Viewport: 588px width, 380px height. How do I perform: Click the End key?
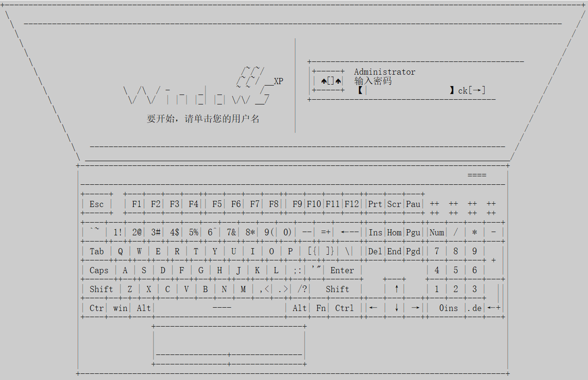394,251
